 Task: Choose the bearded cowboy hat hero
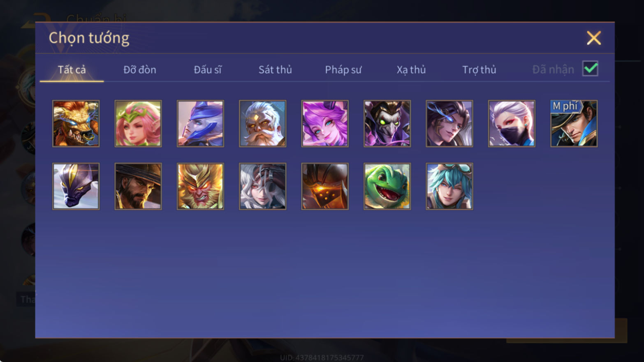tap(138, 186)
